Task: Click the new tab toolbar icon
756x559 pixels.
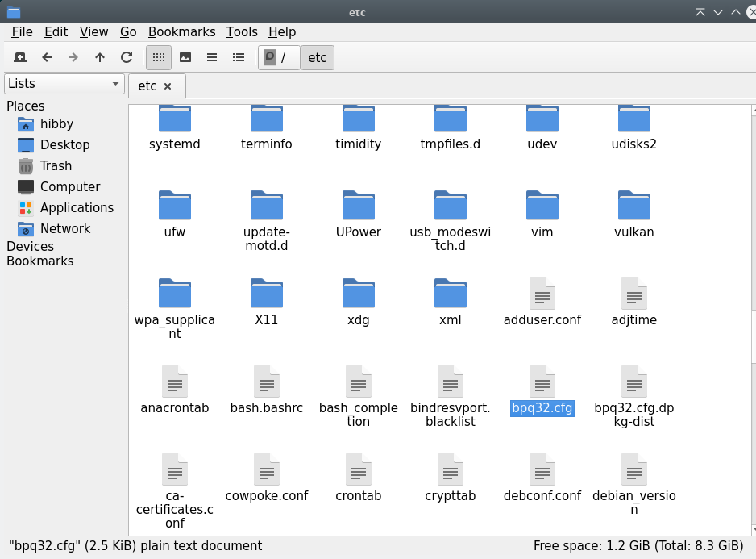Action: coord(20,57)
